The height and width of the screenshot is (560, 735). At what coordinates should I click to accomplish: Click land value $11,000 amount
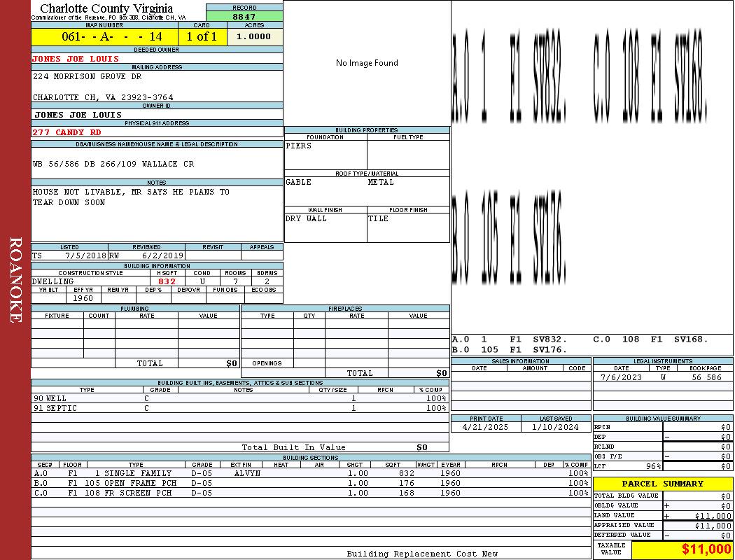click(713, 515)
